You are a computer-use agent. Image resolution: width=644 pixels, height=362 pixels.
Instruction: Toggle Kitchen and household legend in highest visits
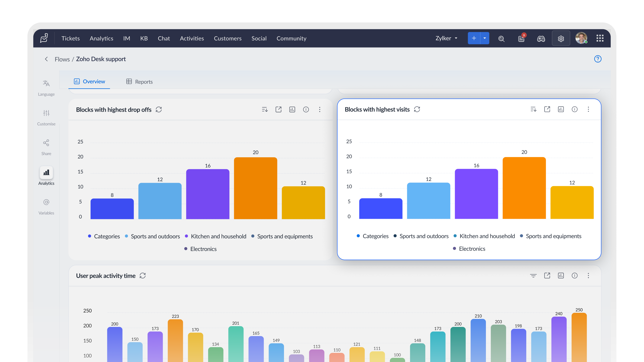(x=484, y=236)
